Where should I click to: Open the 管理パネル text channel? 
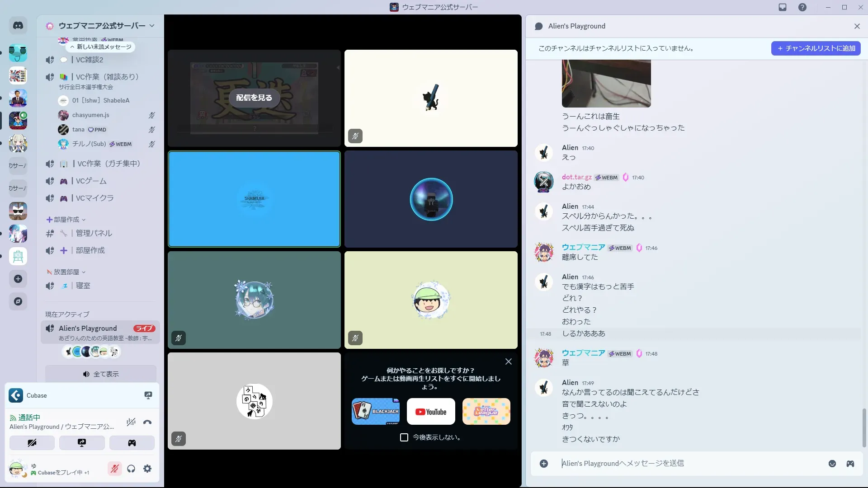tap(94, 233)
